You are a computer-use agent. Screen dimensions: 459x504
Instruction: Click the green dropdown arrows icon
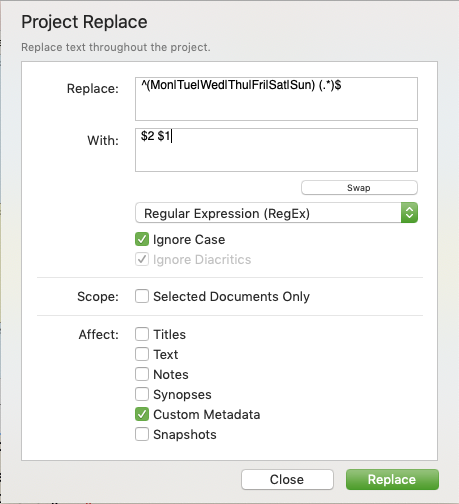click(x=409, y=213)
